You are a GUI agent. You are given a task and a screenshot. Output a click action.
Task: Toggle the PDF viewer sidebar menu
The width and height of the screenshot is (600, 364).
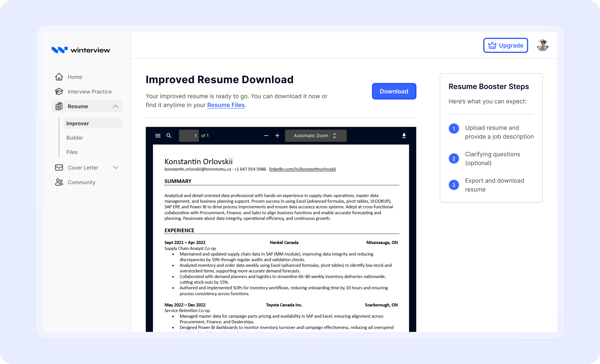click(x=158, y=136)
